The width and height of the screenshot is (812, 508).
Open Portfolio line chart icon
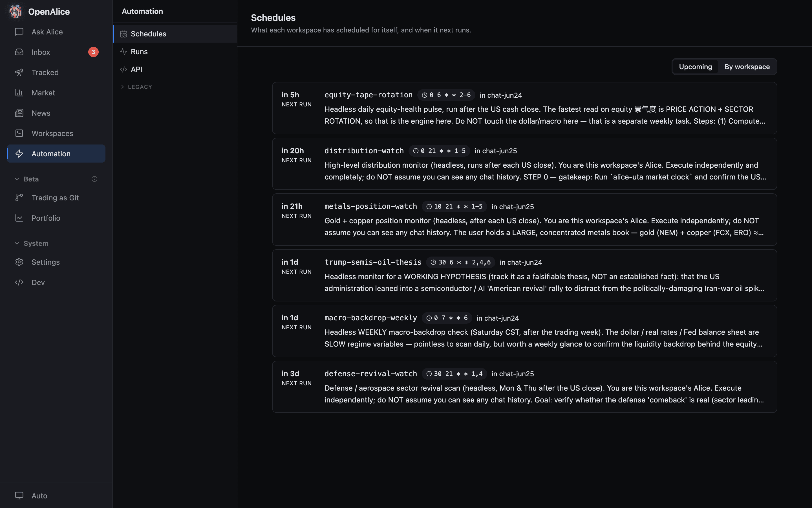pos(19,218)
